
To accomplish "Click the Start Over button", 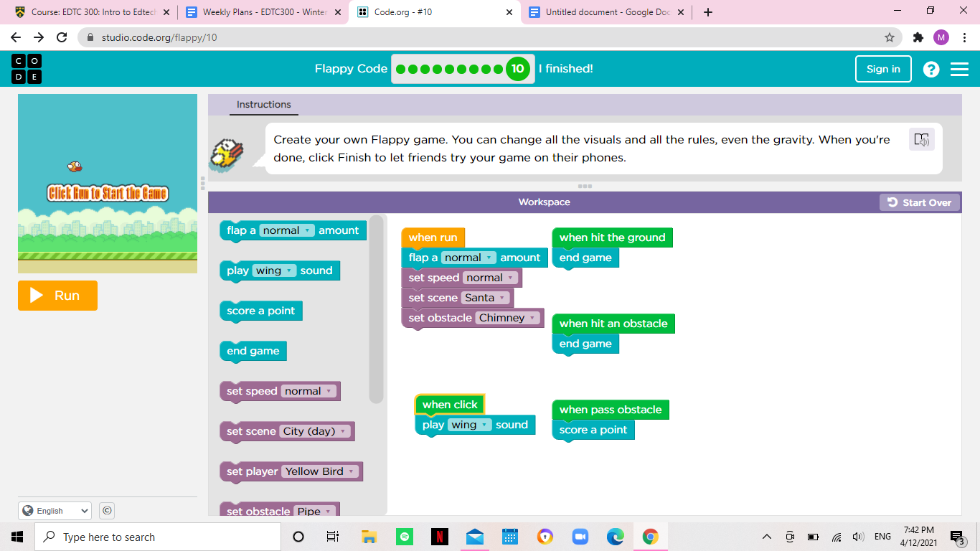I will point(920,202).
